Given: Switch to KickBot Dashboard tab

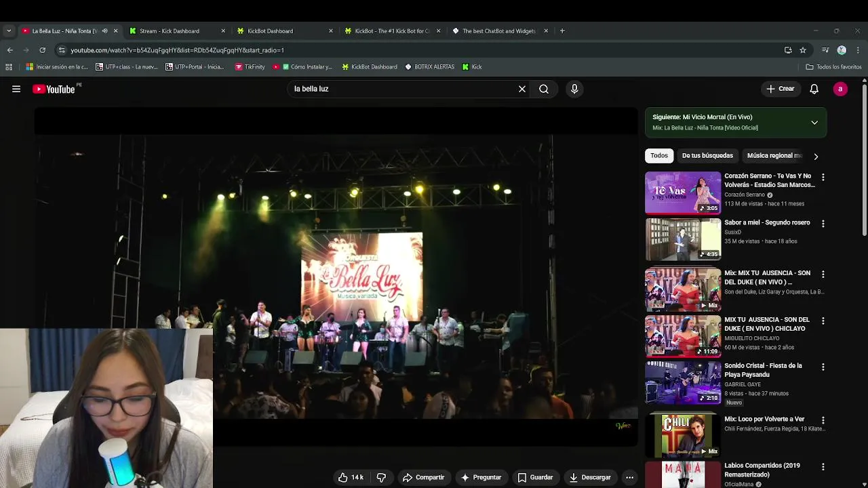Looking at the screenshot, I should click(x=285, y=30).
